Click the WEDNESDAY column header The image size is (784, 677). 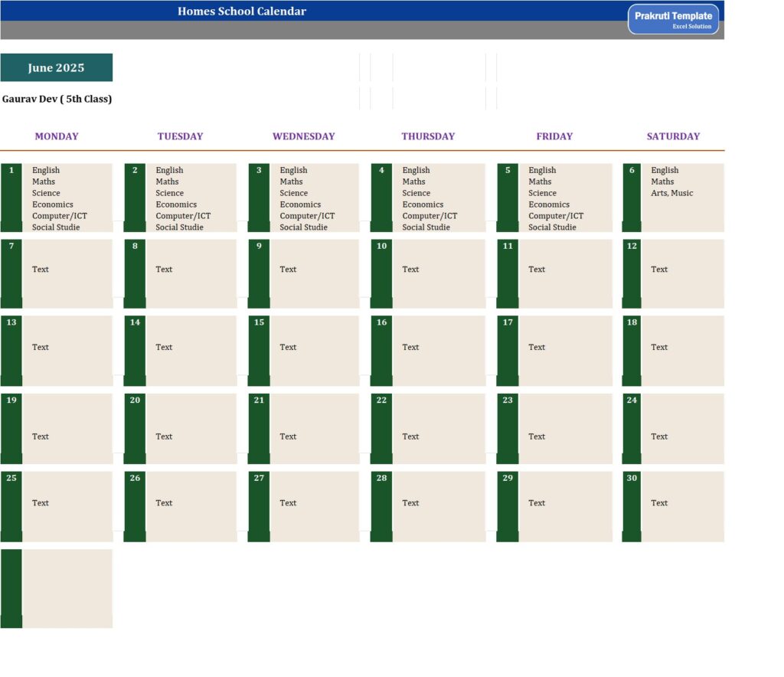(303, 136)
